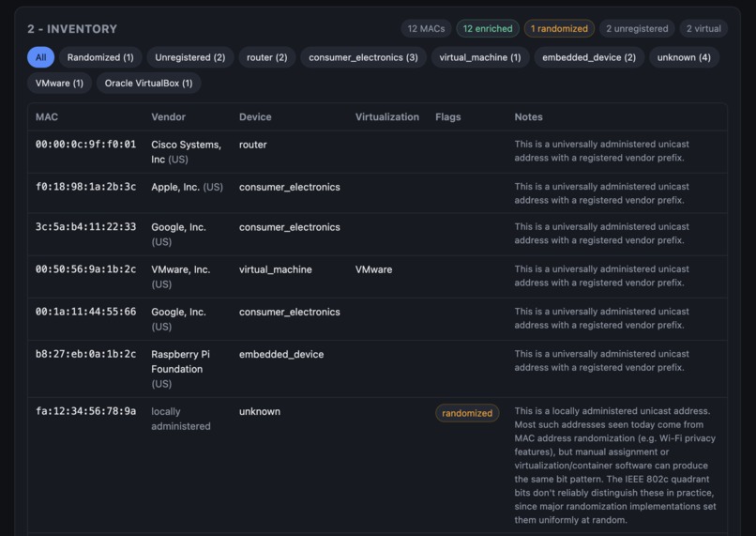Click the randomized flag in fa:12:34 row
756x536 pixels.
(467, 413)
